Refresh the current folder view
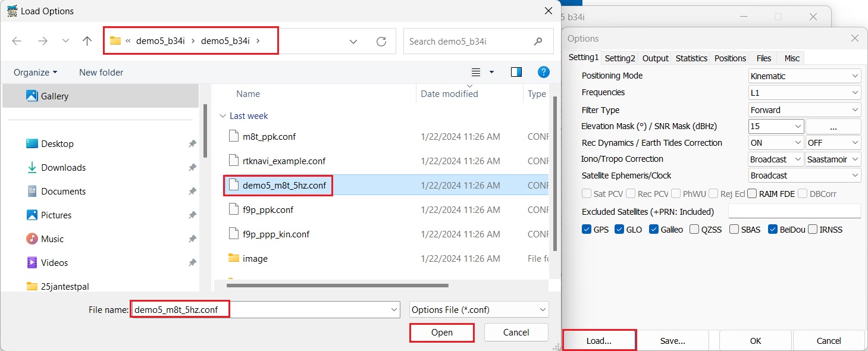 (381, 41)
